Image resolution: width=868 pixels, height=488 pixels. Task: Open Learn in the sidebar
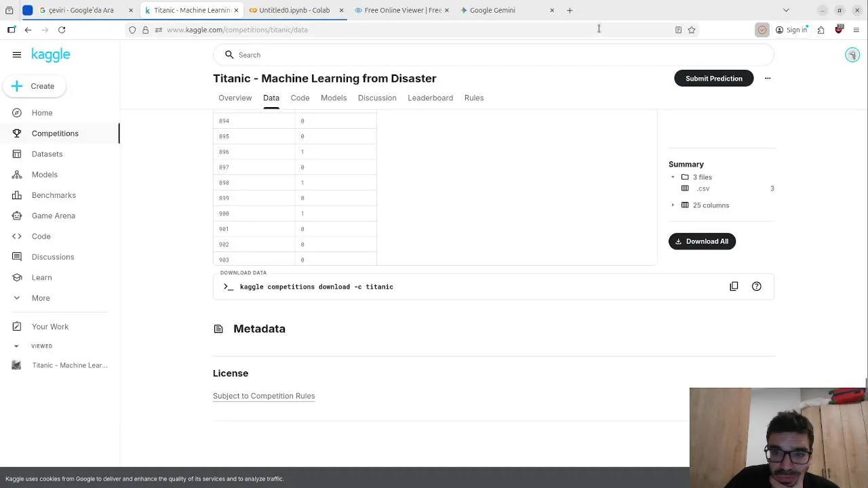click(x=41, y=277)
